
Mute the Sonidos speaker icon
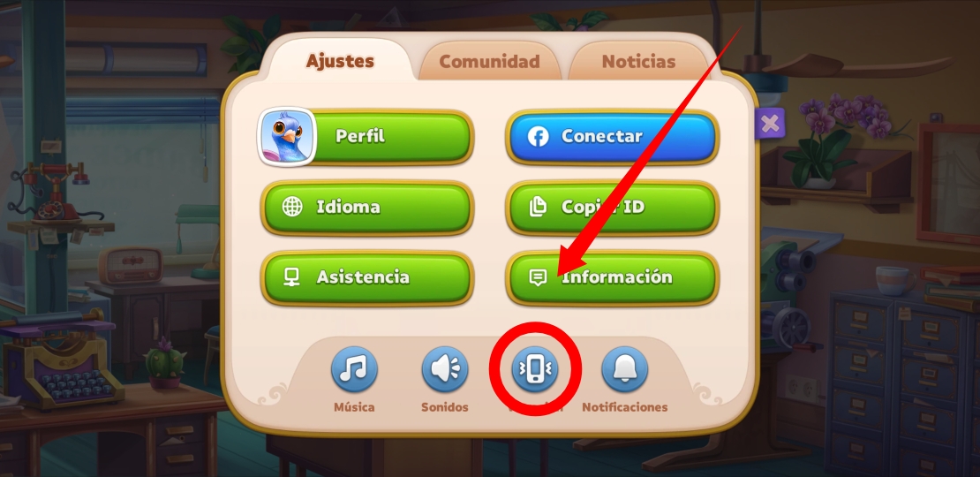444,369
